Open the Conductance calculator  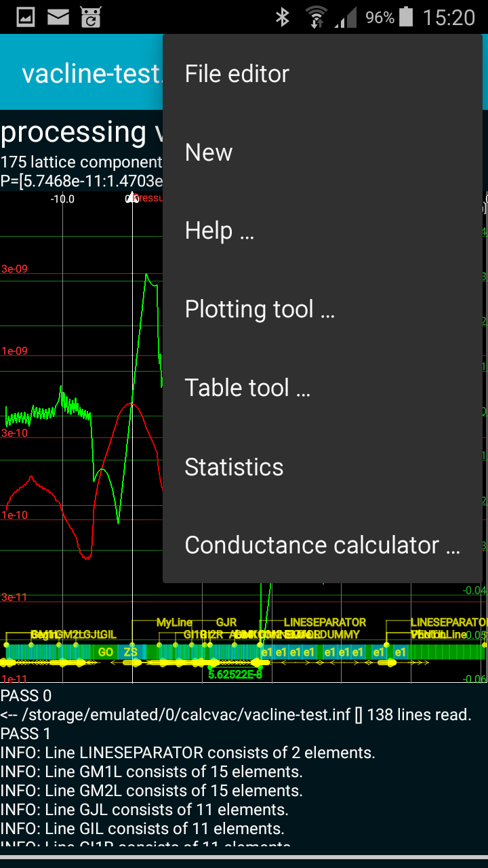322,545
